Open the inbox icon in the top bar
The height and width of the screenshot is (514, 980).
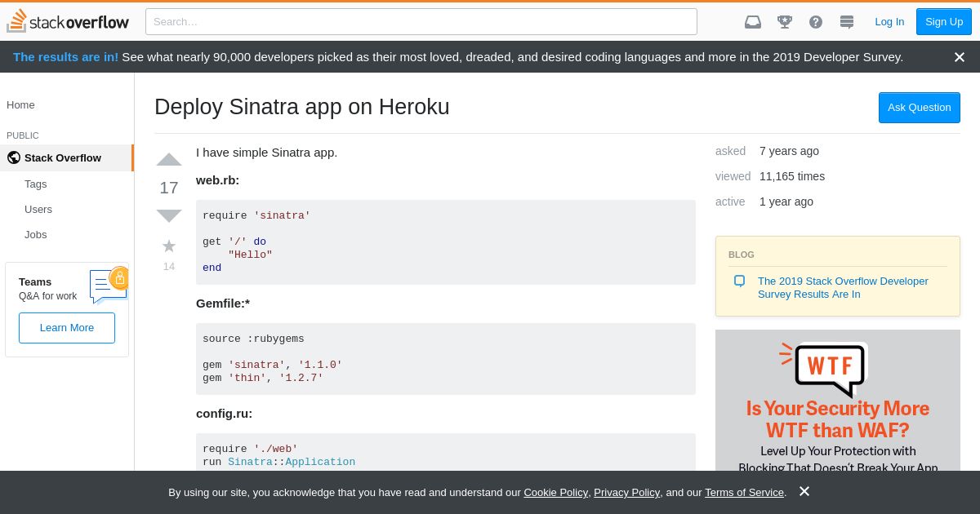point(753,22)
